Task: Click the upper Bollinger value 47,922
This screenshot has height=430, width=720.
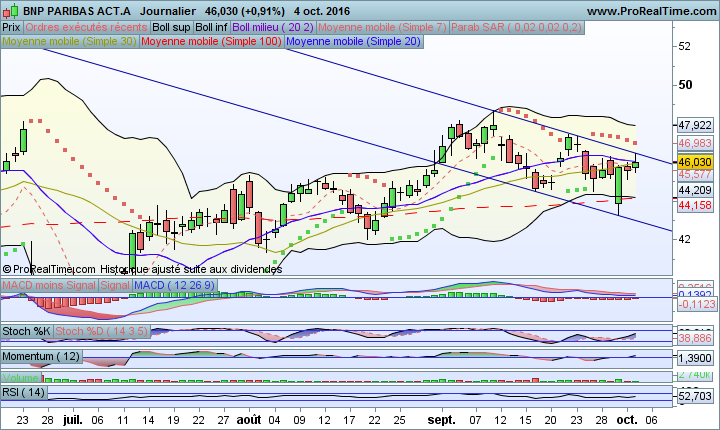Action: coord(695,125)
